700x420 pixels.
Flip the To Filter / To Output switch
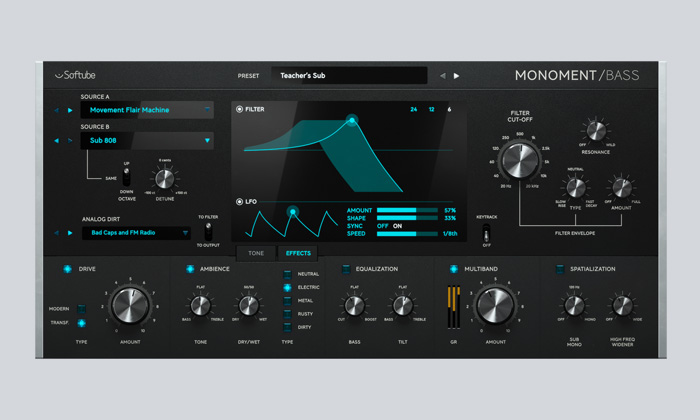pyautogui.click(x=208, y=231)
